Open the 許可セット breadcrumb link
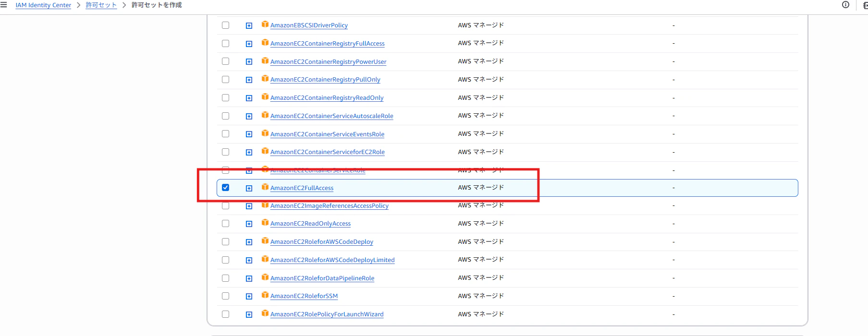This screenshot has height=336, width=868. click(101, 5)
